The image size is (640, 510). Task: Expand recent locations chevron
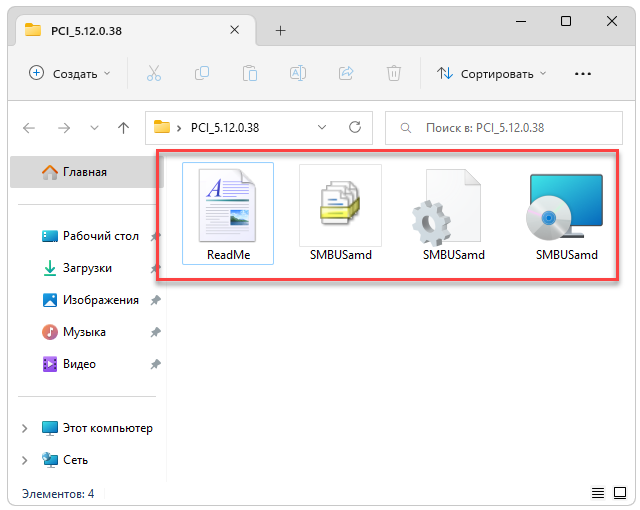point(94,128)
